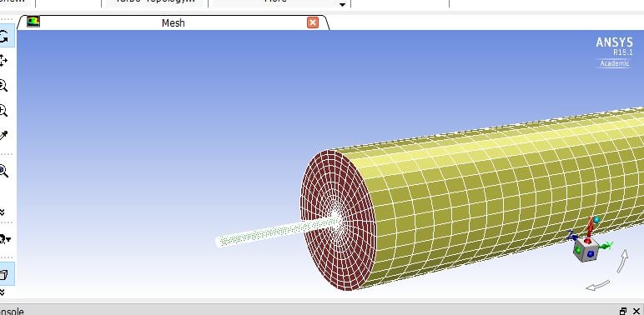This screenshot has height=315, width=644.
Task: Expand bottom toolbar overflow chevron
Action: tap(3, 292)
